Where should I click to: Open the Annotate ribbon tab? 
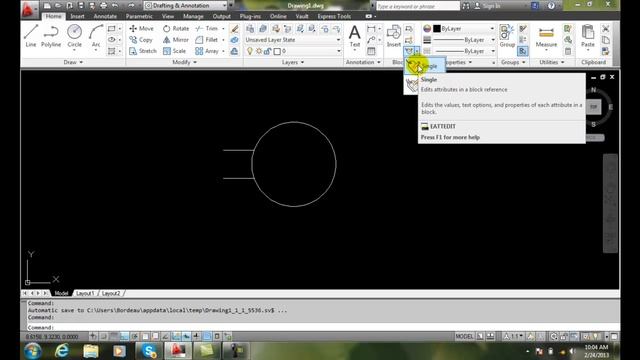pyautogui.click(x=105, y=16)
